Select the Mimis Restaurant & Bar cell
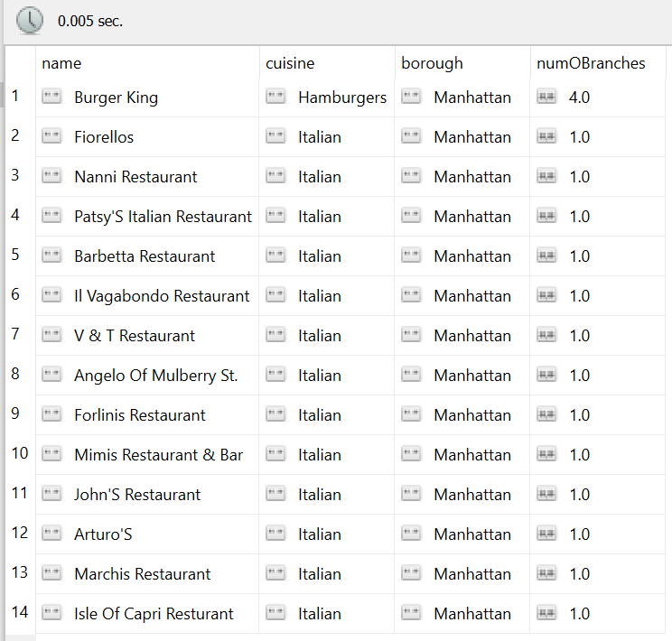Screen dimensions: 672x641 pyautogui.click(x=158, y=454)
